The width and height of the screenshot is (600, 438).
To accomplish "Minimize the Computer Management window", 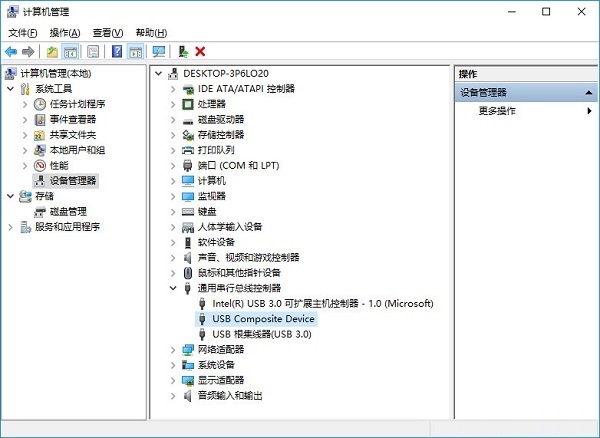I will (x=512, y=11).
